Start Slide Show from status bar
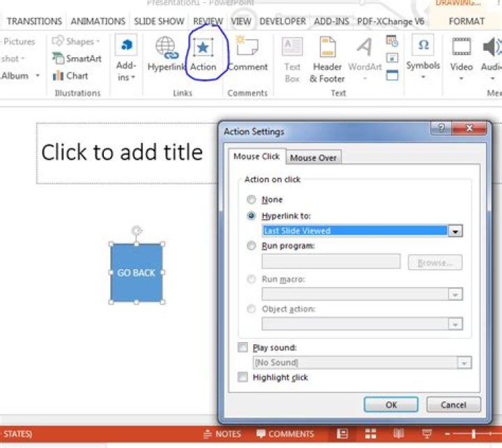Screen dimensions: 502x448 [427, 434]
